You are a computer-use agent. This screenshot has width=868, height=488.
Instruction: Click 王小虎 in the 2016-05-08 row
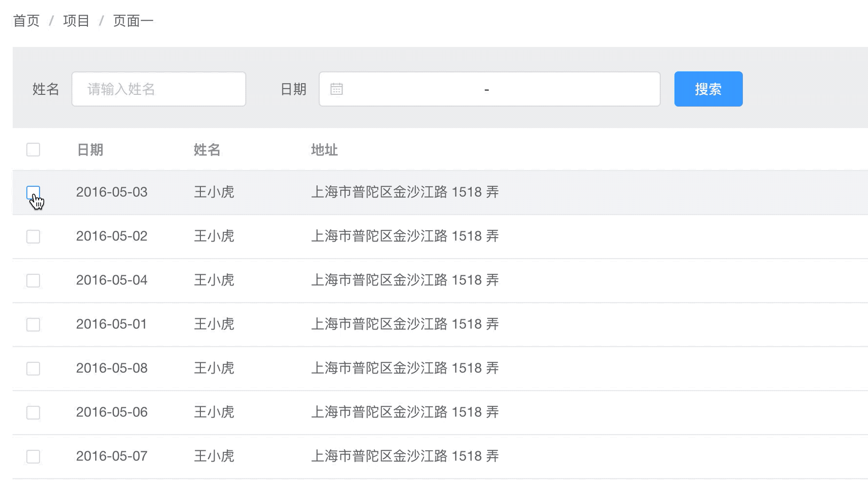pyautogui.click(x=214, y=368)
